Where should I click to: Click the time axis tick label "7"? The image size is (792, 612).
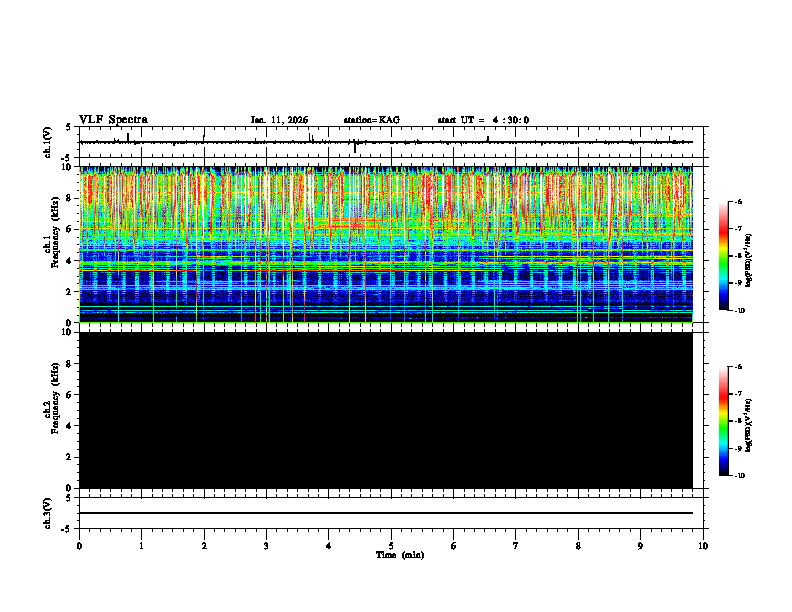pyautogui.click(x=516, y=546)
